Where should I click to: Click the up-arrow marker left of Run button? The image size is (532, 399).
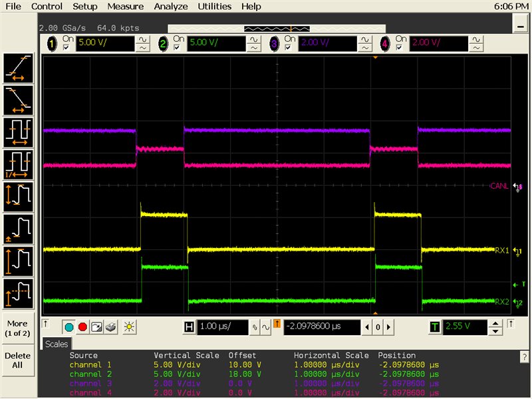(45, 324)
